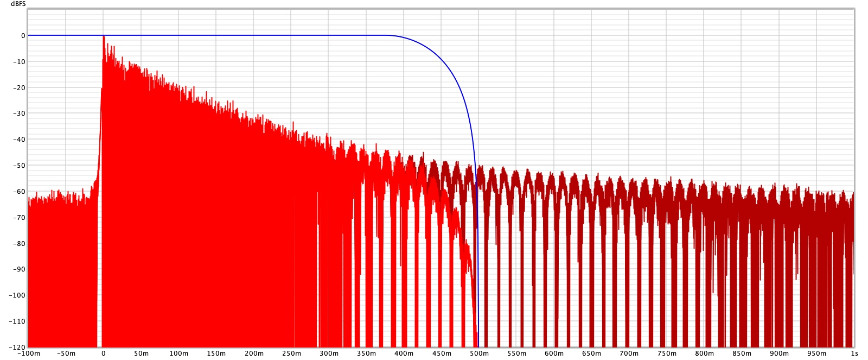Select the 650m time axis label
This screenshot has height=360, width=868.
coord(591,353)
